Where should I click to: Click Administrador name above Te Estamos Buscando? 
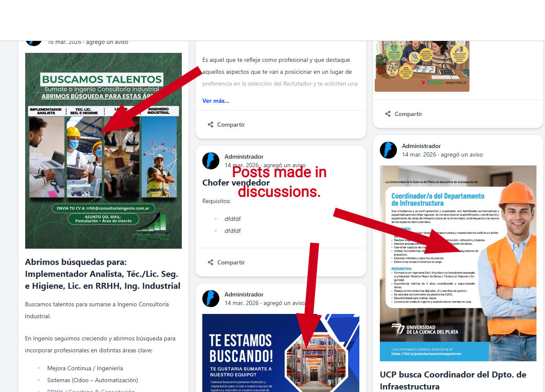(x=244, y=294)
